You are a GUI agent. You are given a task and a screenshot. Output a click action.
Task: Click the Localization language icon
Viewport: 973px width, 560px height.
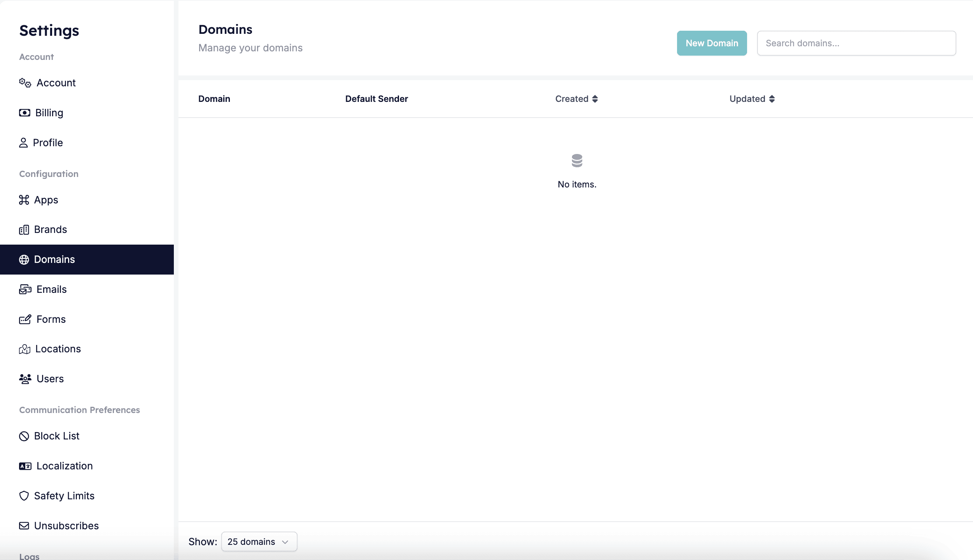25,466
